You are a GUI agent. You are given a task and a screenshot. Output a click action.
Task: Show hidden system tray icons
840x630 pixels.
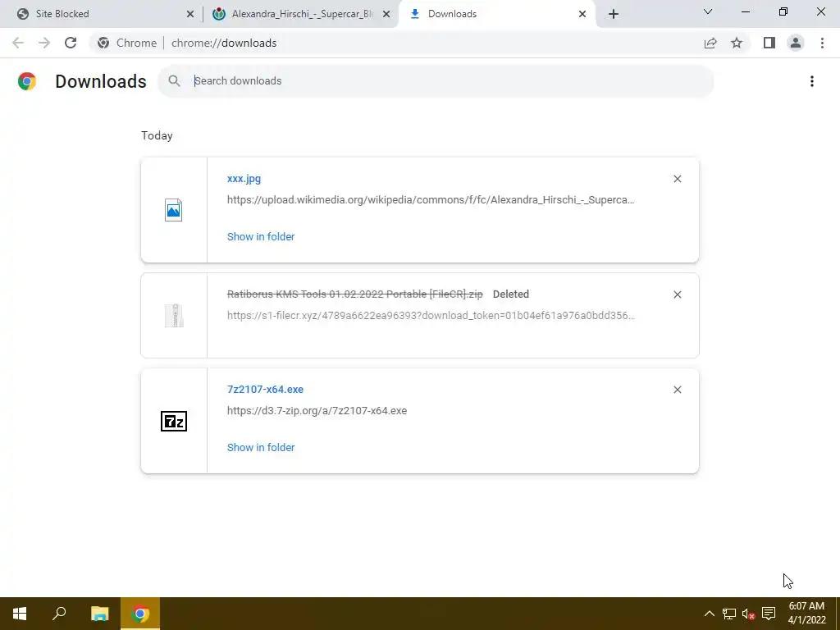709,614
